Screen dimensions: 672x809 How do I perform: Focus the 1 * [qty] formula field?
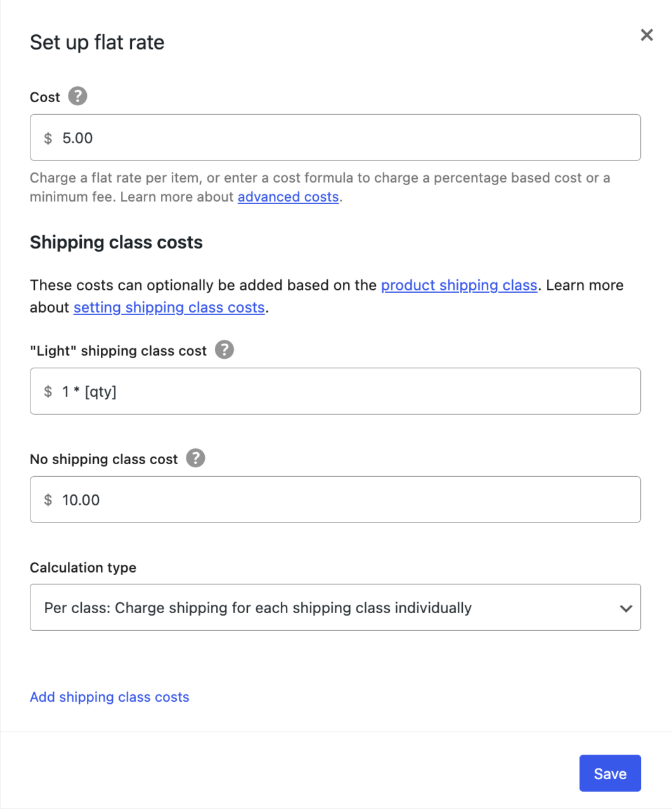click(254, 391)
